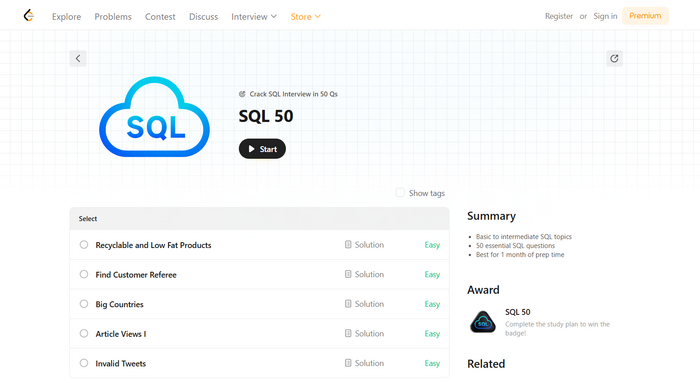
Task: Open the Problems nav item
Action: tap(113, 17)
